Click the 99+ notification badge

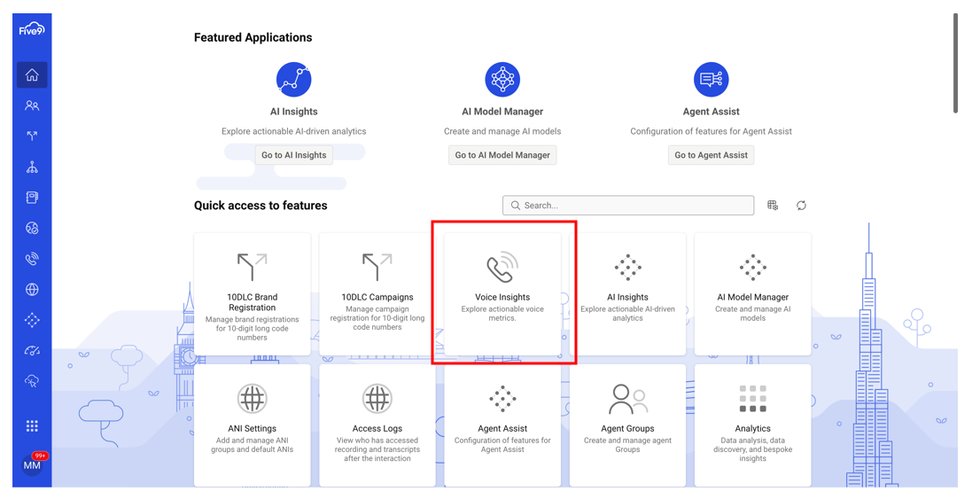pyautogui.click(x=41, y=456)
